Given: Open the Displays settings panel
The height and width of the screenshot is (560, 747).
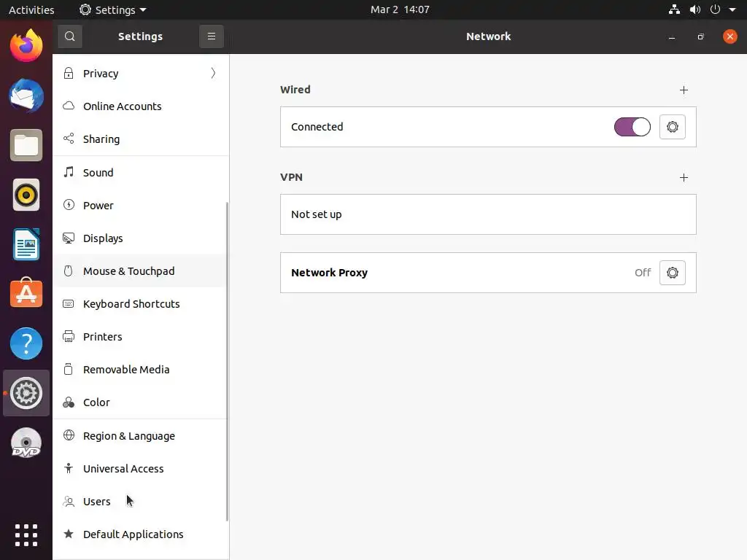Looking at the screenshot, I should pos(103,238).
